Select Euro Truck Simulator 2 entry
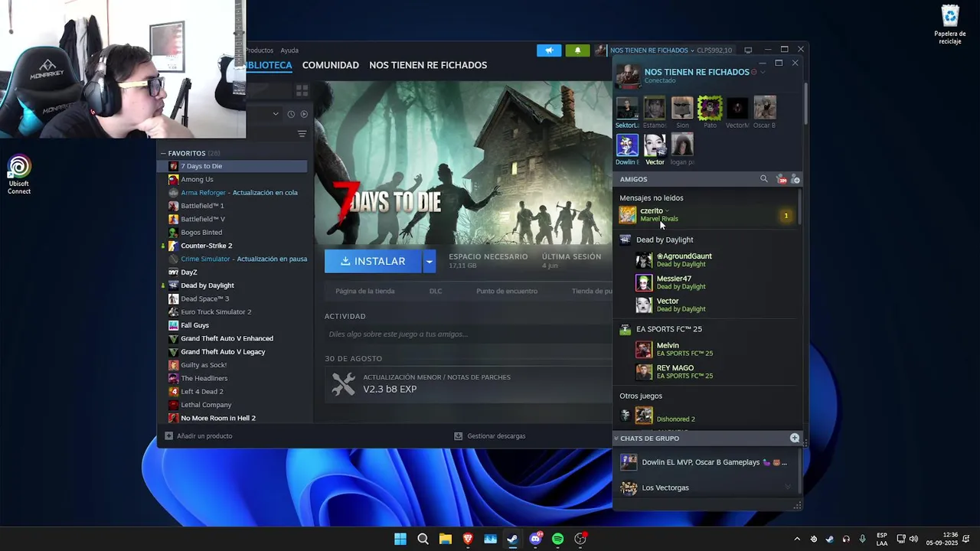 click(x=216, y=312)
